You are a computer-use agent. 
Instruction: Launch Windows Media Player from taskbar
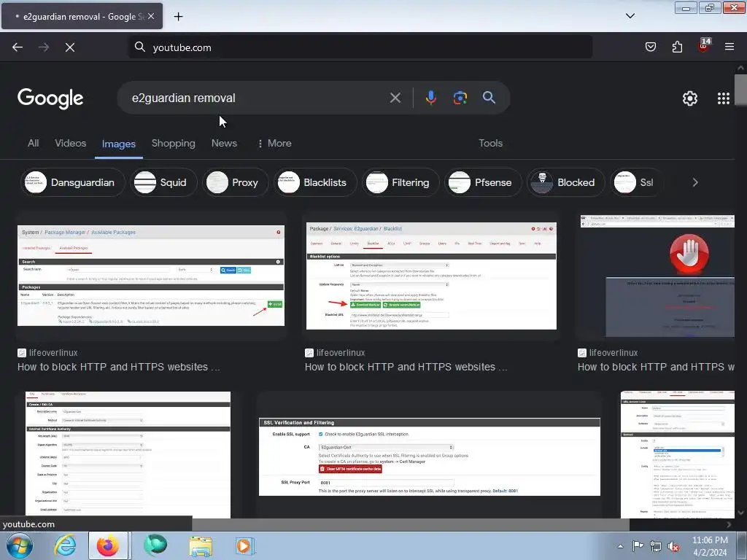tap(245, 546)
